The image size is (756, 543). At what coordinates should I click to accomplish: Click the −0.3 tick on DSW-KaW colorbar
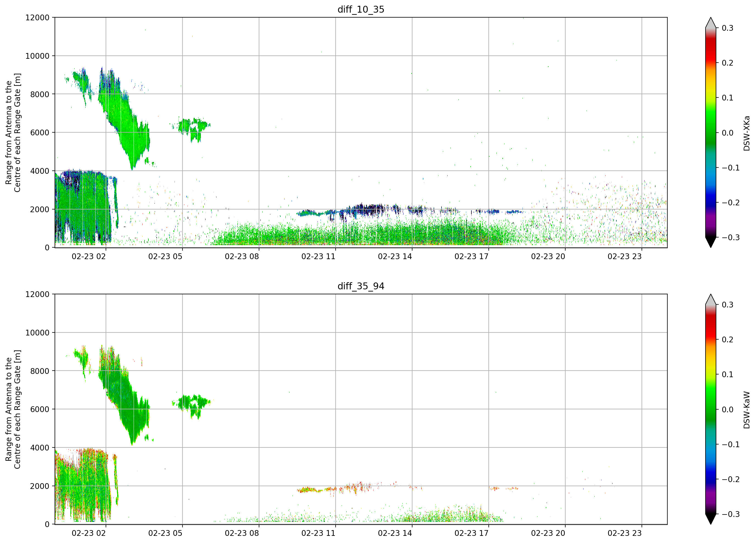(x=731, y=514)
